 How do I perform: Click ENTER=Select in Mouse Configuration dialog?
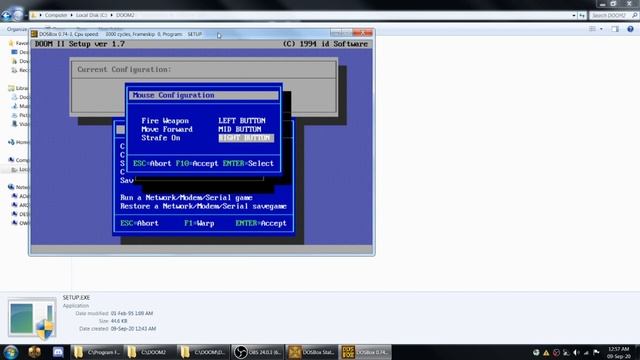tap(248, 163)
